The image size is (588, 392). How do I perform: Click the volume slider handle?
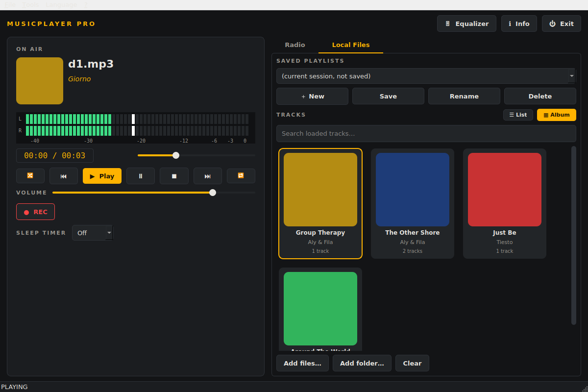pyautogui.click(x=213, y=193)
